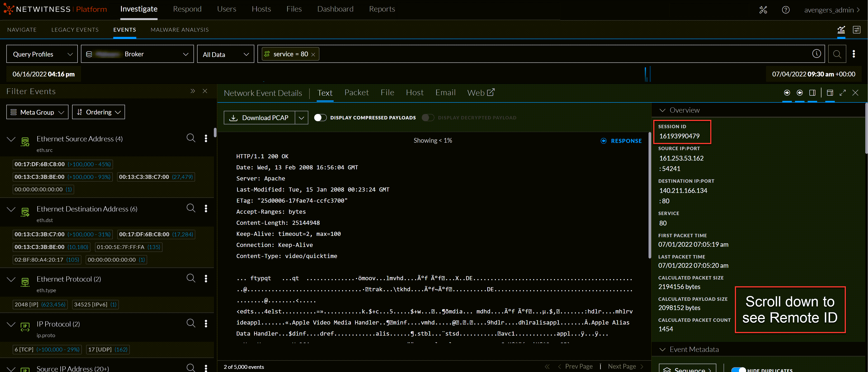Click the Download PCAP button
The image size is (868, 372).
tap(259, 118)
